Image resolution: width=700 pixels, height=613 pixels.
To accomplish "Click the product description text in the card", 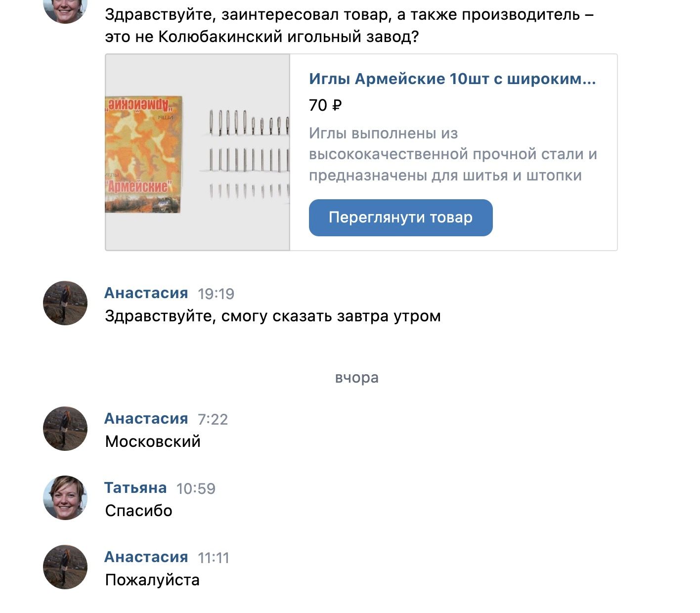I will coord(453,154).
